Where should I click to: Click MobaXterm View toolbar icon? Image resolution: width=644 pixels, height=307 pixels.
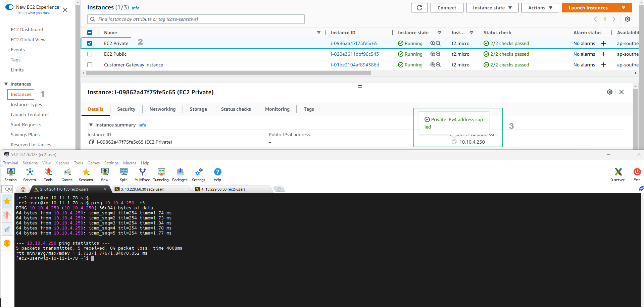(x=105, y=174)
